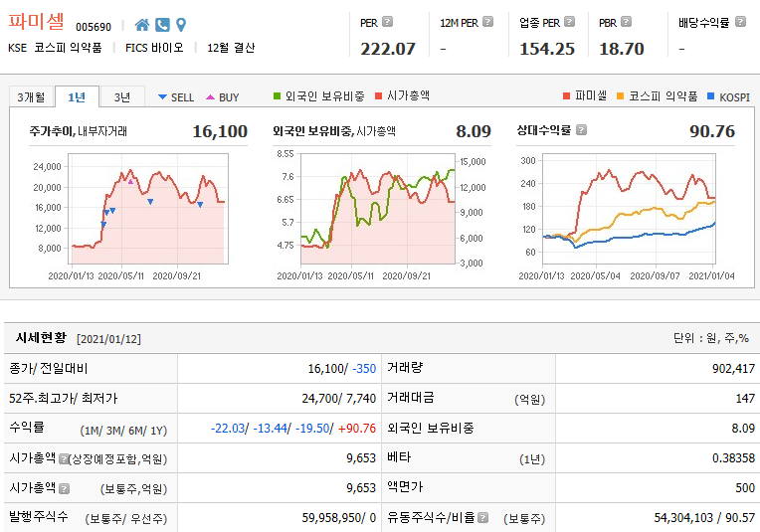Click the location pin icon
The height and width of the screenshot is (532, 760).
(x=181, y=25)
